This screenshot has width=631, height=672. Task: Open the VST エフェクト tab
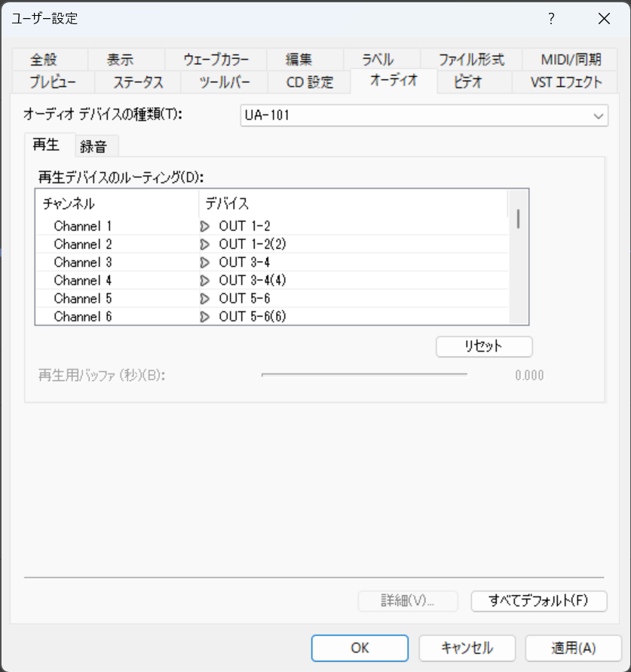[565, 82]
